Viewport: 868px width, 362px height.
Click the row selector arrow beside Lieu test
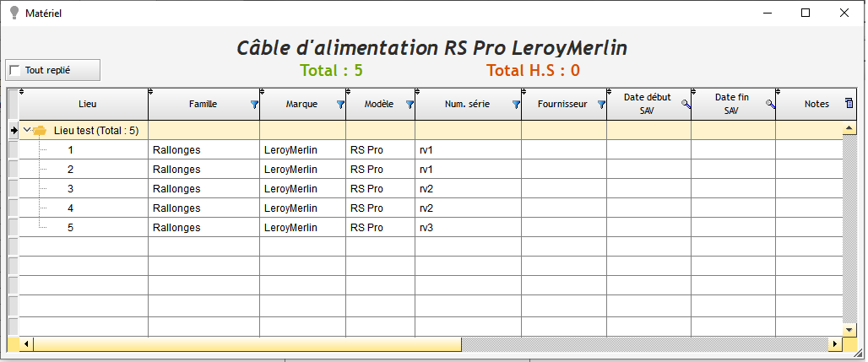[x=14, y=131]
